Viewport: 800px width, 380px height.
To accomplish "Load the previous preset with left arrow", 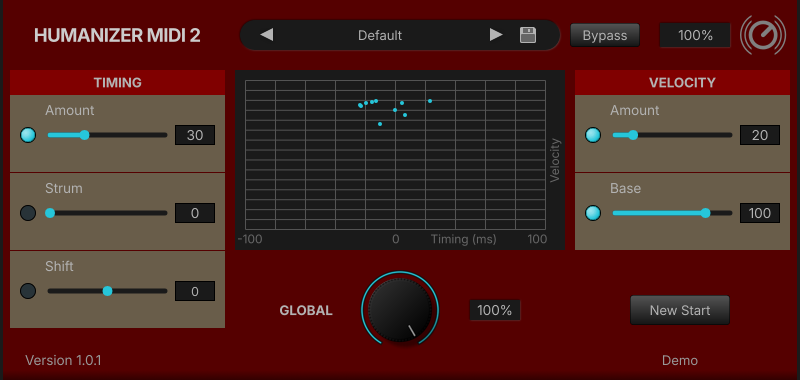I will (x=267, y=35).
